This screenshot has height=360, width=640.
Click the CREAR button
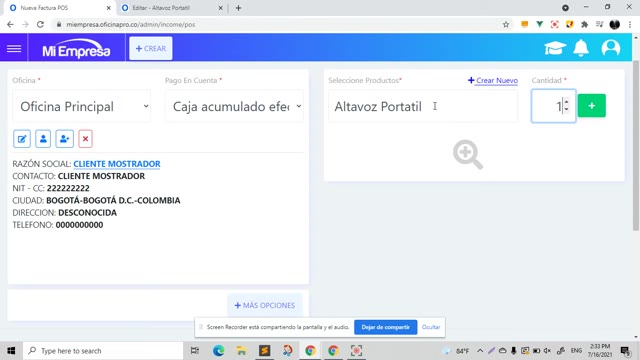point(151,49)
